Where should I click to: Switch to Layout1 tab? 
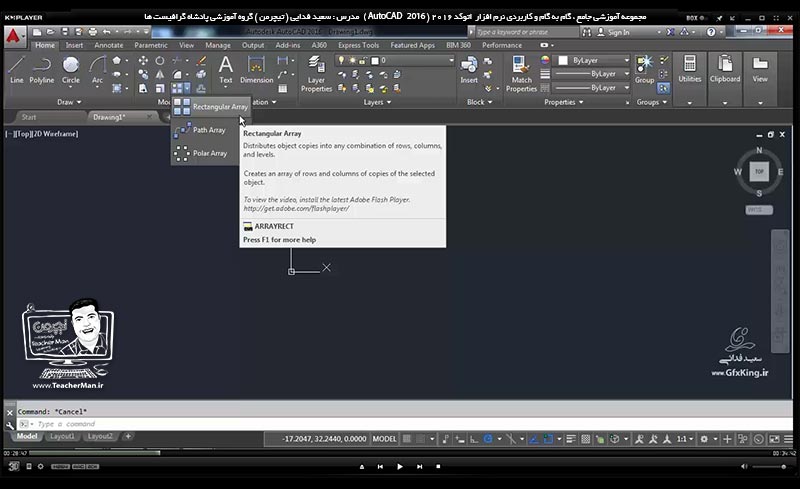coord(62,436)
